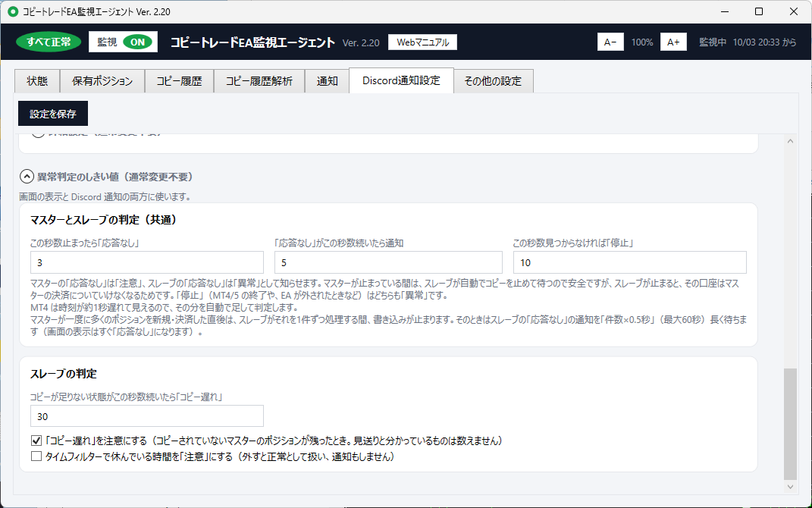The height and width of the screenshot is (508, 812).
Task: Edit the コピー遅れ seconds field showing 30
Action: click(147, 416)
